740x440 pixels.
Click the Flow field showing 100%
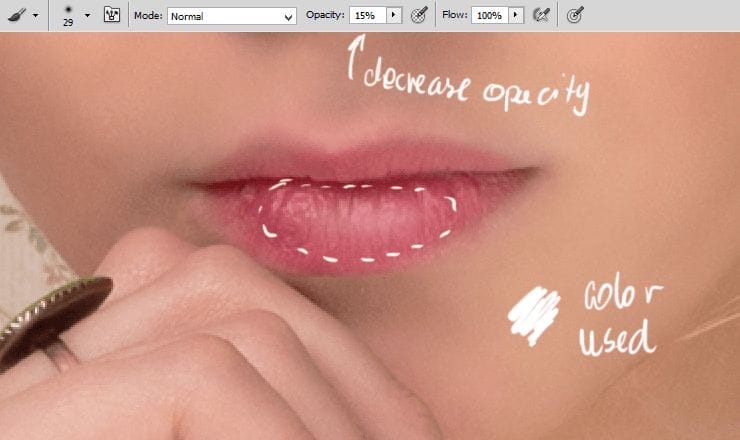[490, 16]
